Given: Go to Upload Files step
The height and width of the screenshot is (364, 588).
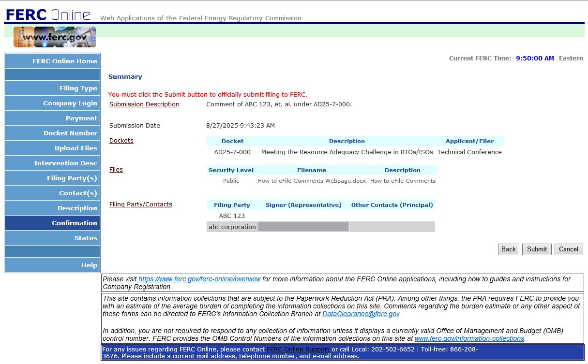Looking at the screenshot, I should (52, 148).
